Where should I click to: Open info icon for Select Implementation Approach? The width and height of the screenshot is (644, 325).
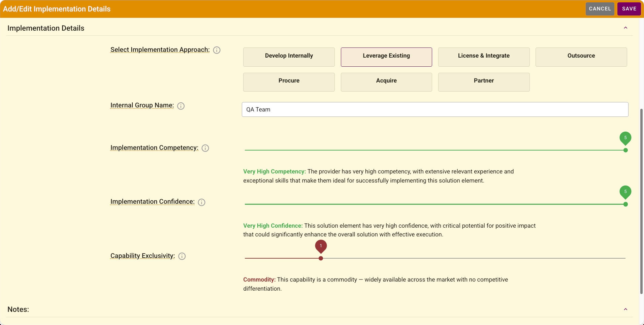pyautogui.click(x=217, y=50)
